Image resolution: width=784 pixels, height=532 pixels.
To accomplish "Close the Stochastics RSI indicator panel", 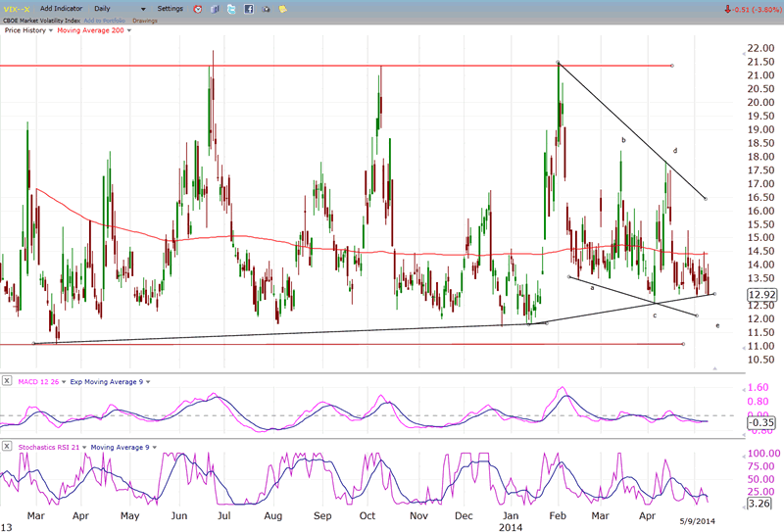I will 7,447.
